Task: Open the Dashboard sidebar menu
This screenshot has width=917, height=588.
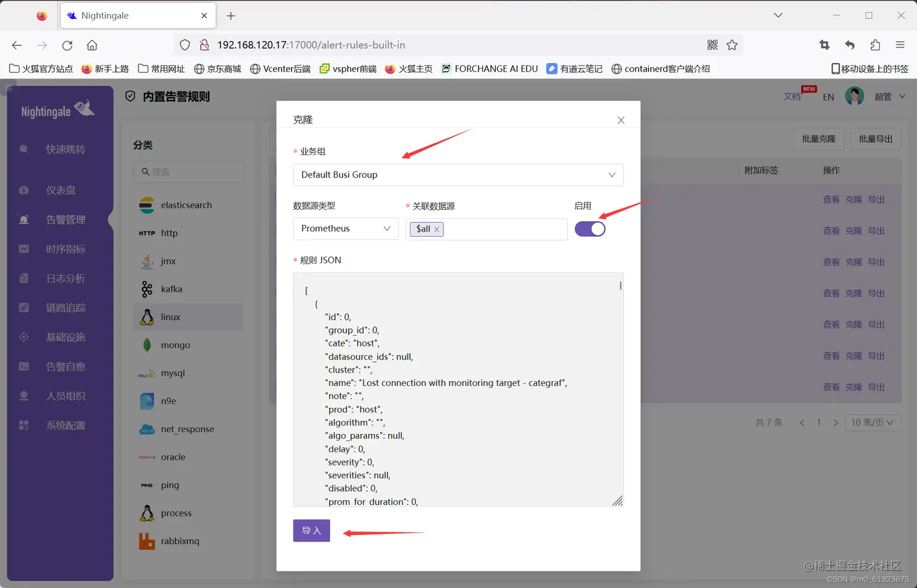Action: 60,190
